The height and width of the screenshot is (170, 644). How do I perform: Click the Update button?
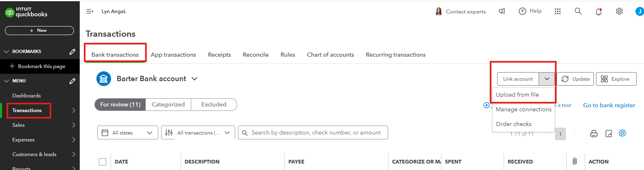coord(575,79)
